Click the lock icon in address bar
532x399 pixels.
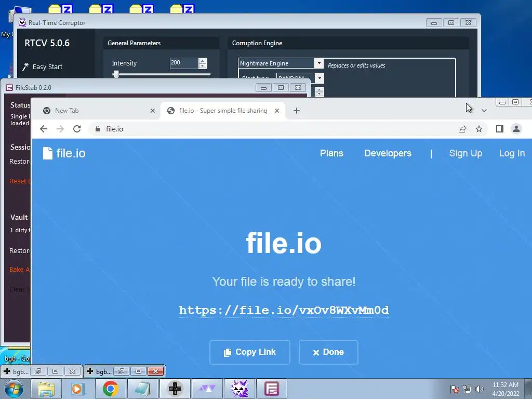(x=98, y=129)
